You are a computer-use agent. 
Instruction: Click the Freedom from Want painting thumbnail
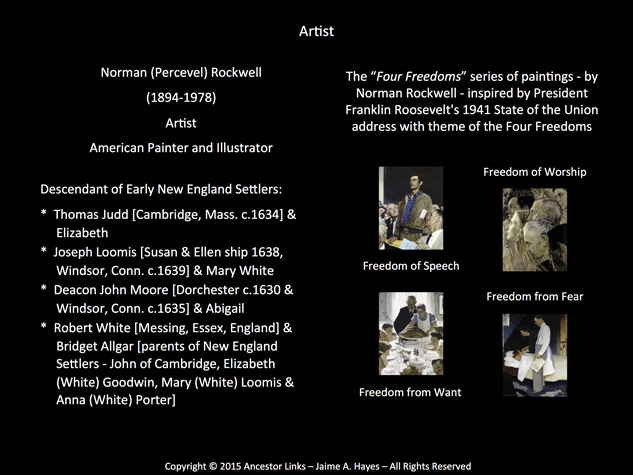point(411,333)
